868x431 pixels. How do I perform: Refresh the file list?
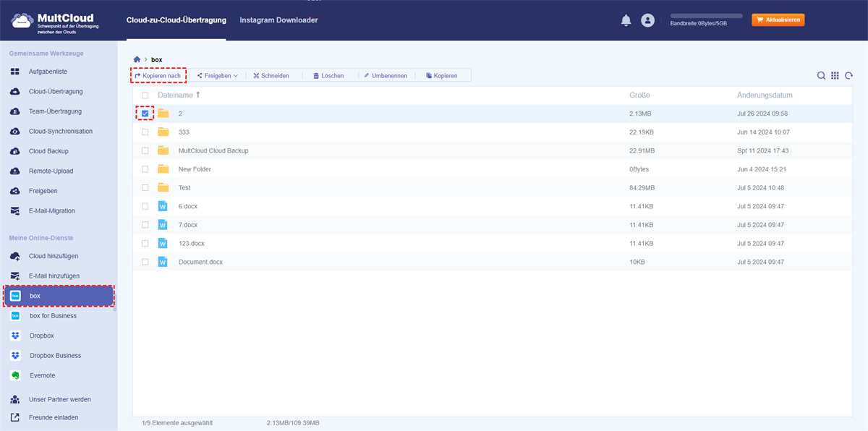tap(848, 75)
